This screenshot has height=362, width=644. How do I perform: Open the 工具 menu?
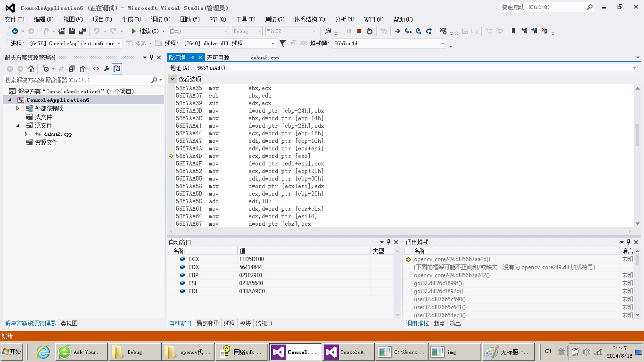[246, 19]
